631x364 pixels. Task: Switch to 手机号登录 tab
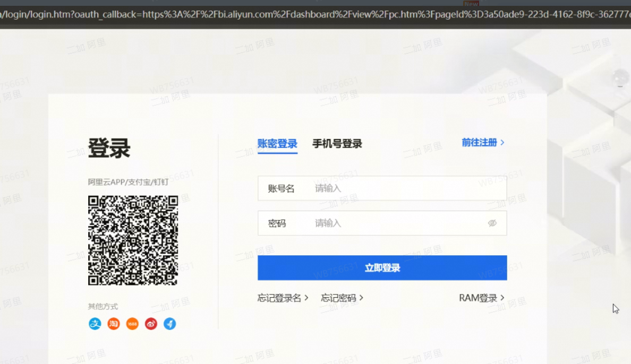(337, 144)
